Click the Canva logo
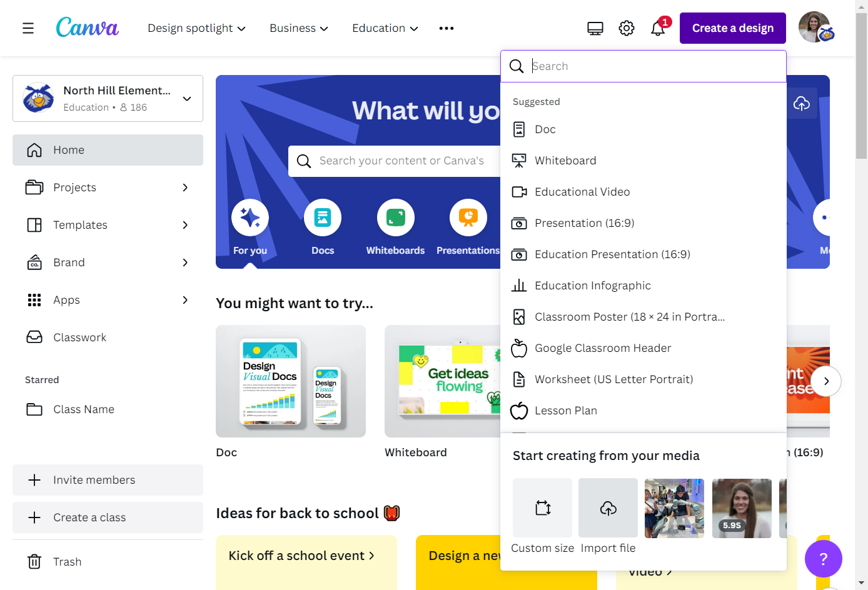 coord(88,28)
